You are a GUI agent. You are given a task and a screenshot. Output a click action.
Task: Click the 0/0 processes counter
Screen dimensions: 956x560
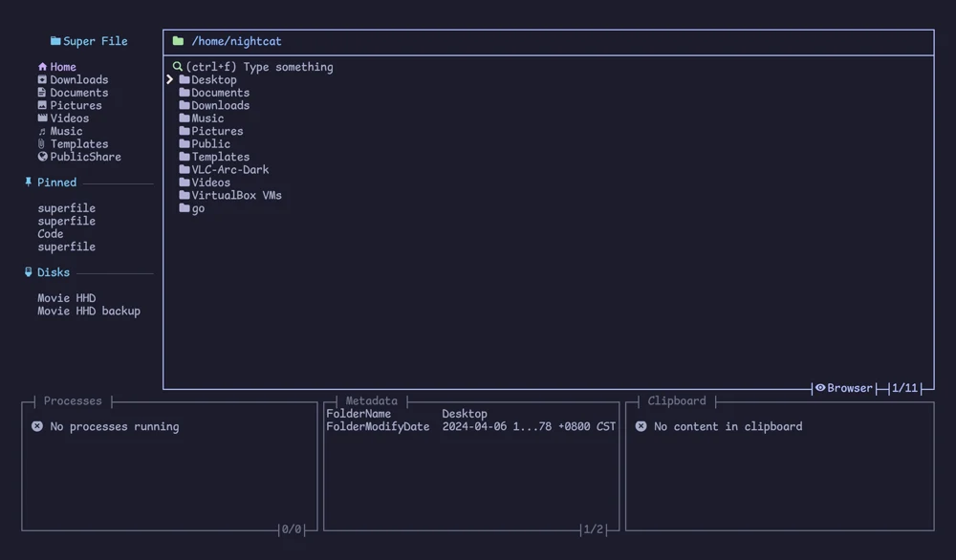pos(292,528)
